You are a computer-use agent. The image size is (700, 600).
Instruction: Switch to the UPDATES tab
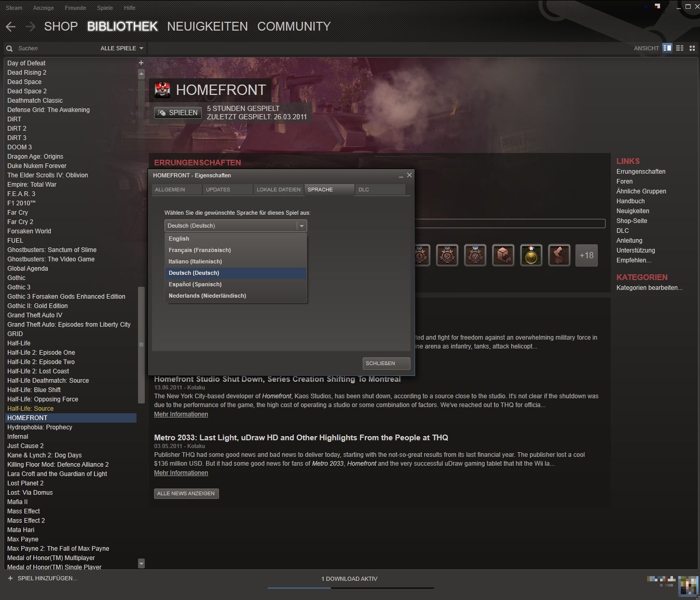coord(228,189)
